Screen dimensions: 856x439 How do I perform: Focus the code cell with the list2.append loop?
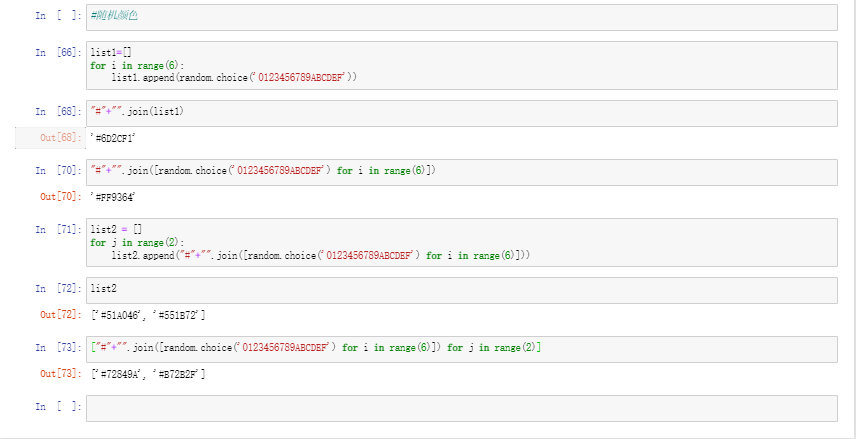pyautogui.click(x=460, y=243)
